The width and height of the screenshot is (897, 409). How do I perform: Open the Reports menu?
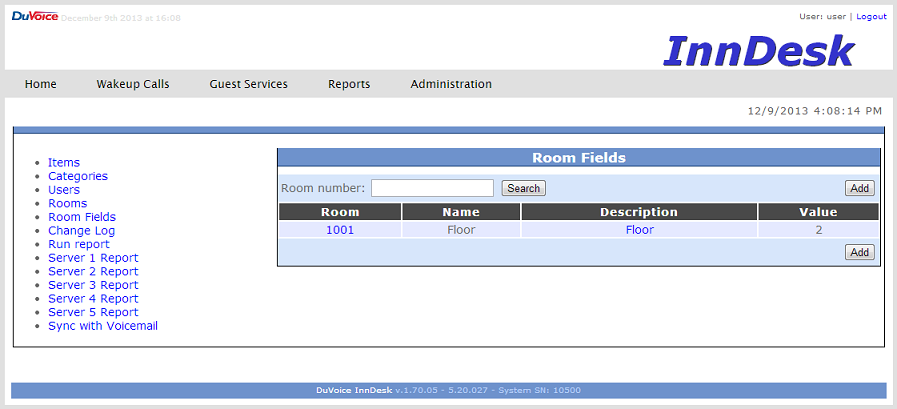pyautogui.click(x=349, y=84)
